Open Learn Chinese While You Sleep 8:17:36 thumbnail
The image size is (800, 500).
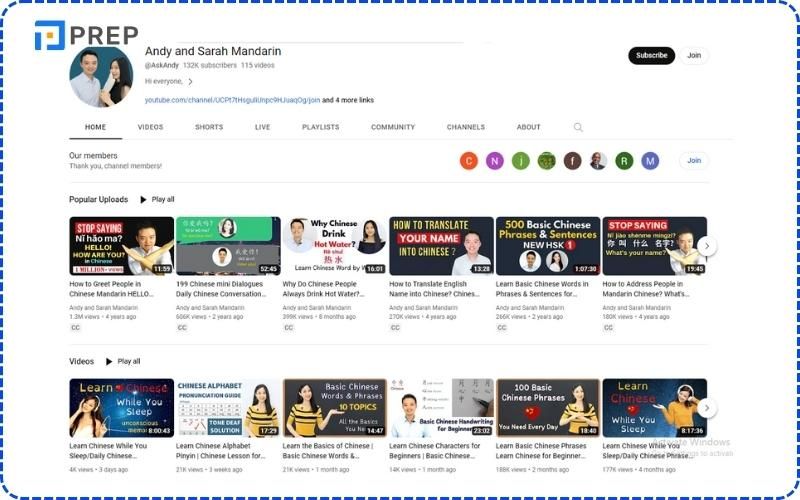click(655, 408)
